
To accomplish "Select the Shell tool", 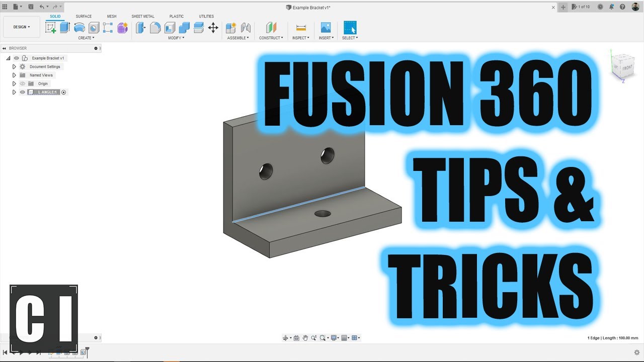I will [x=170, y=28].
